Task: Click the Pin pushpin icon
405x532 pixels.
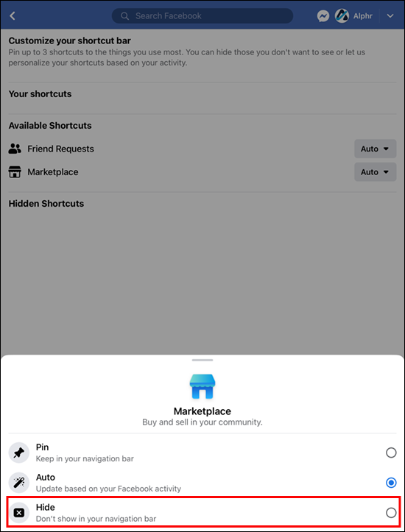Action: 19,453
